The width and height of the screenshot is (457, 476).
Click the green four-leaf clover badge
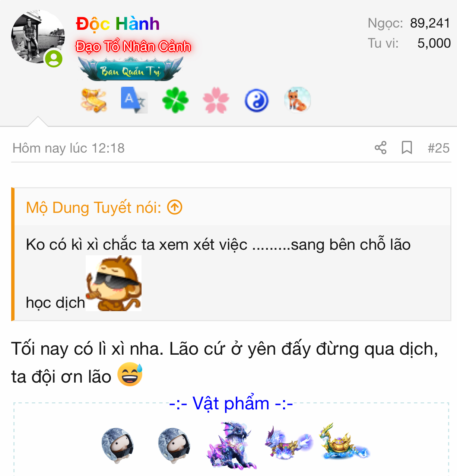[175, 100]
